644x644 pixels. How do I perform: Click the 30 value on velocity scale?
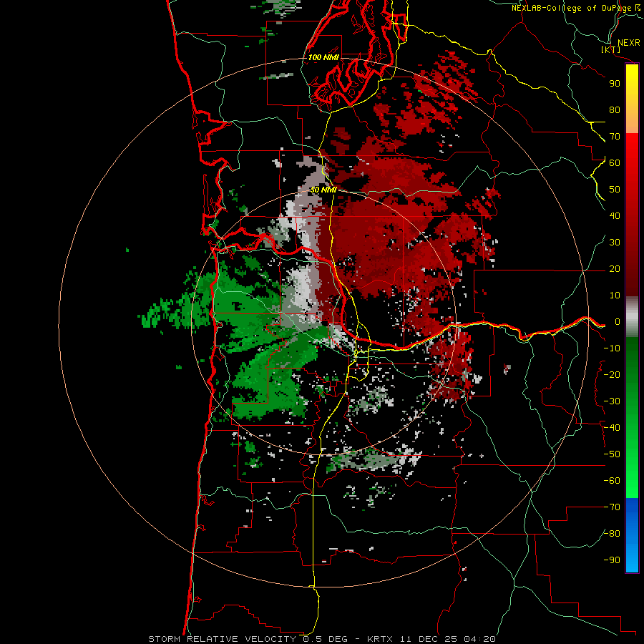coord(615,243)
